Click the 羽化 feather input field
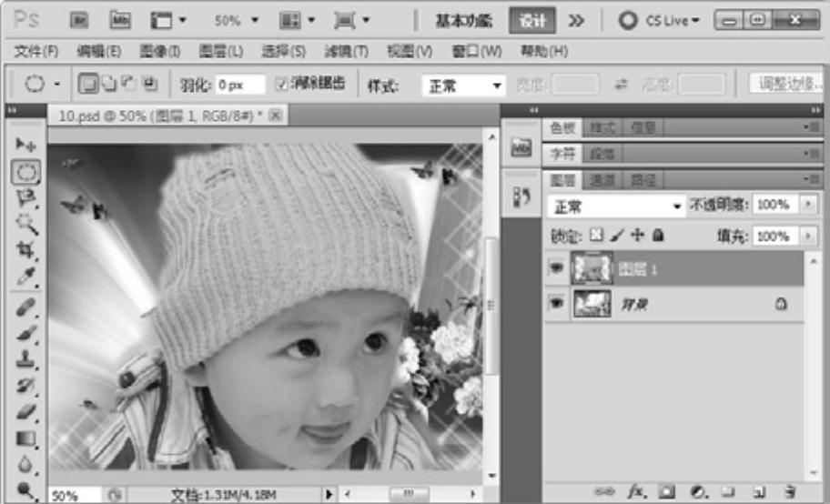Screen dimensions: 830x504 (240, 85)
